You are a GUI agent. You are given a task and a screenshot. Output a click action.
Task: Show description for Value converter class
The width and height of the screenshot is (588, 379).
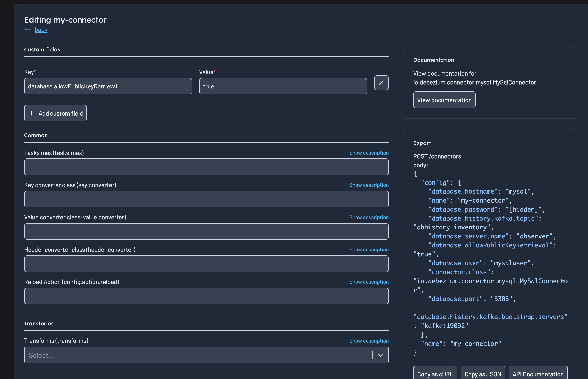(369, 217)
